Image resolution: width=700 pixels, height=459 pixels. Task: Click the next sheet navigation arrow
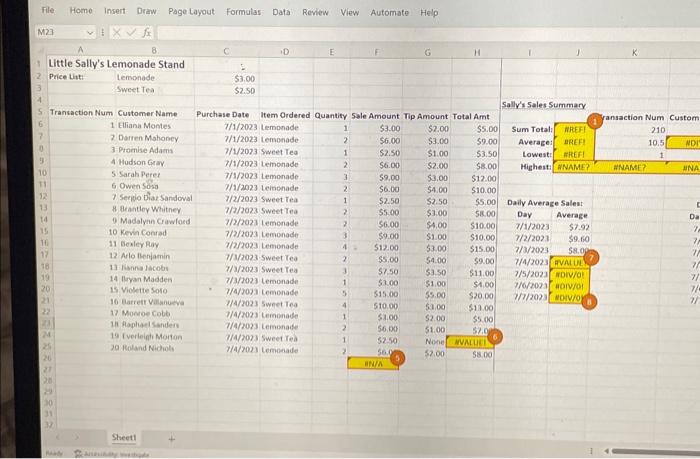(77, 437)
